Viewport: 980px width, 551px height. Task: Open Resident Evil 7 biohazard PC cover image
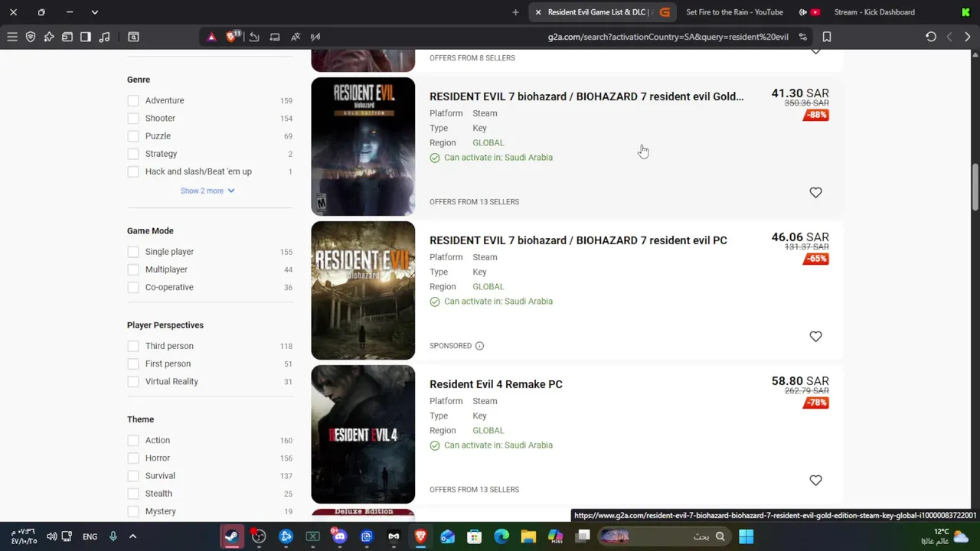tap(363, 290)
